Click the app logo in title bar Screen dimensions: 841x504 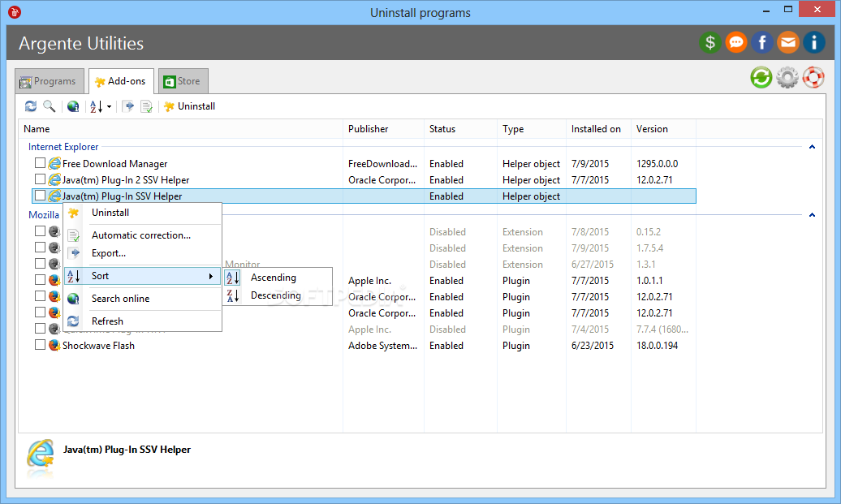click(x=15, y=12)
